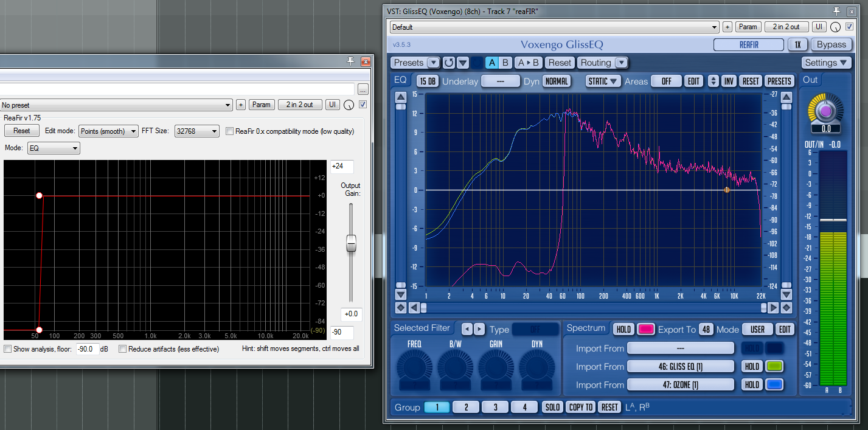Screen dimensions: 868x430
Task: Click the +0.0 output gain field in ReaFir
Action: tap(351, 314)
